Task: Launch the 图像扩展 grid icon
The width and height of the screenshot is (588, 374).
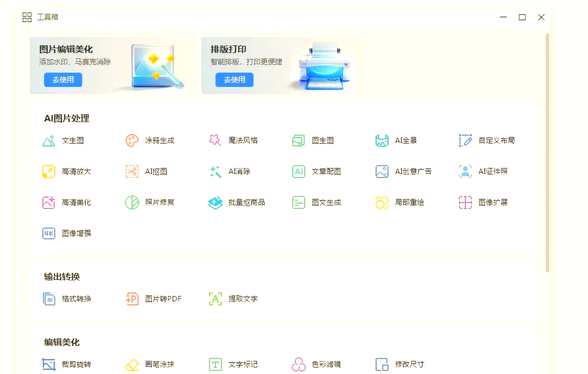Action: (465, 202)
